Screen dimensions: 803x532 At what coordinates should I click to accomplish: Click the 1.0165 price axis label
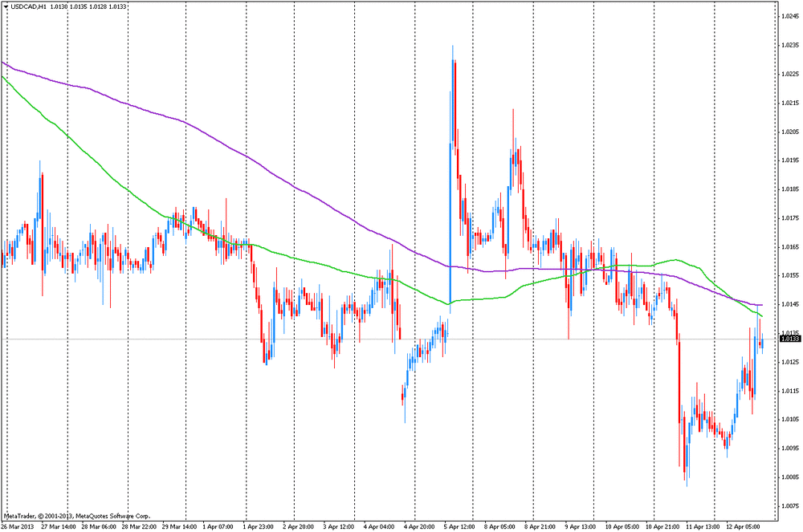[790, 246]
